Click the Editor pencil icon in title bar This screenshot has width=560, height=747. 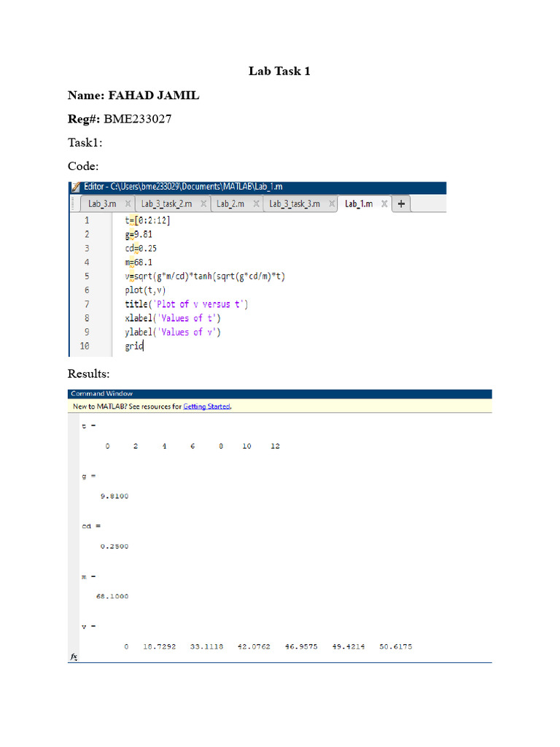pos(76,187)
